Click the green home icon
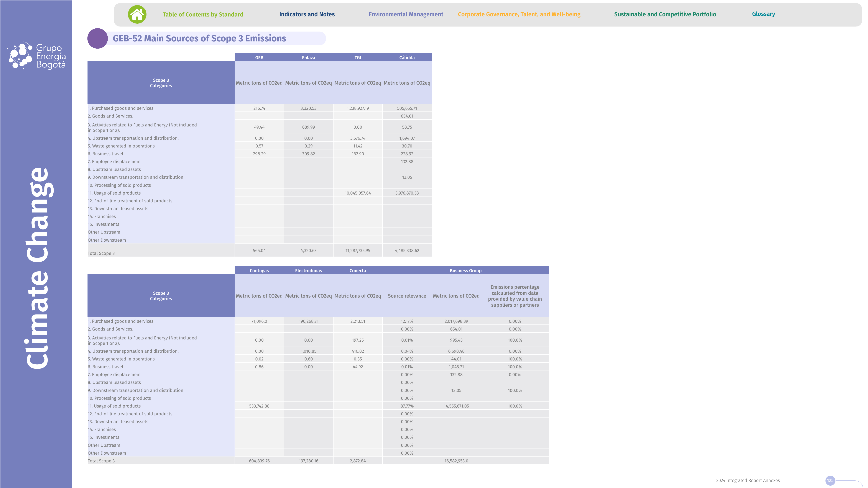868x488 pixels. [x=137, y=15]
